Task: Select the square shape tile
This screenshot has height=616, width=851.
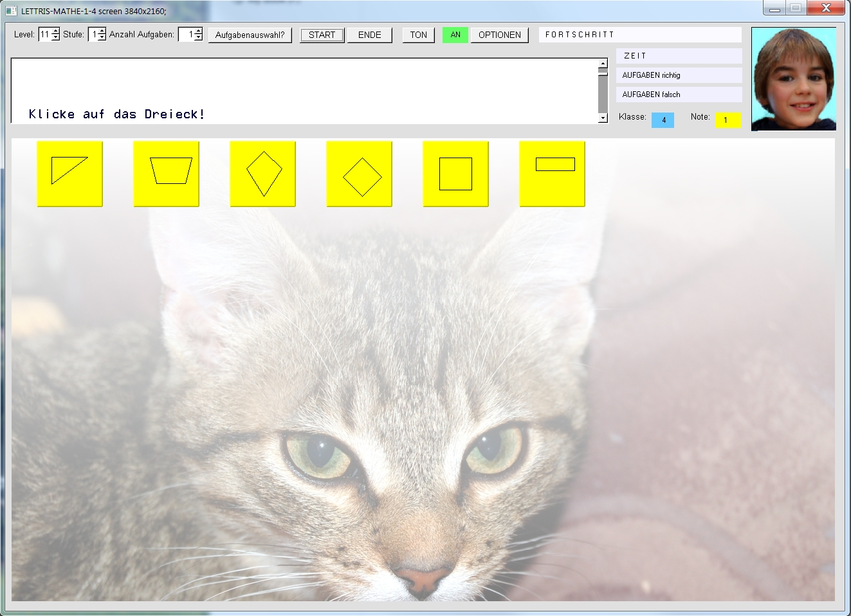Action: click(x=455, y=174)
